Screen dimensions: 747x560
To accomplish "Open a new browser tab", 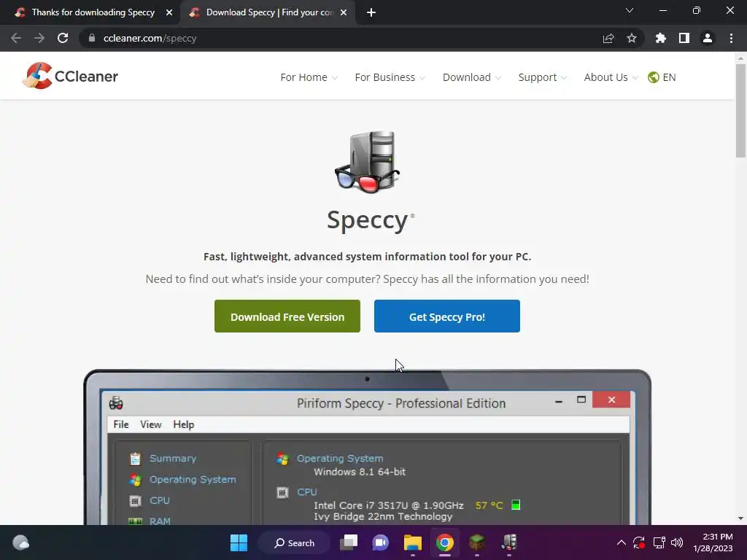I will point(371,12).
